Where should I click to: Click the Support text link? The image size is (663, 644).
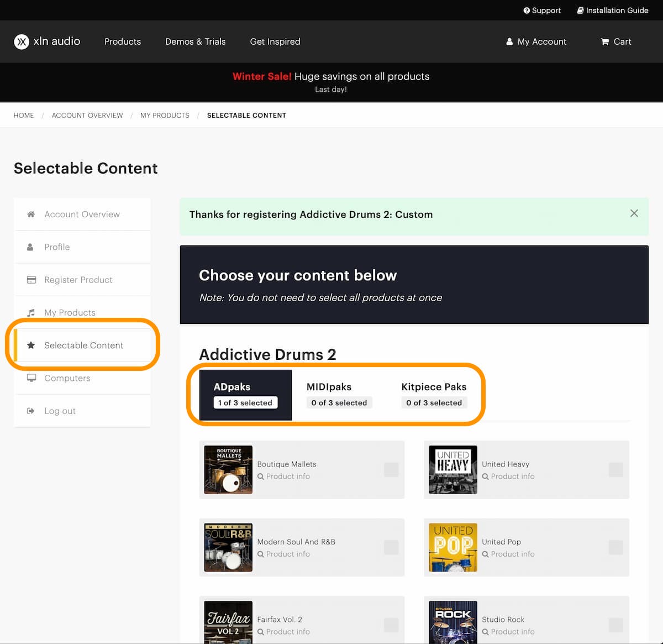click(546, 11)
